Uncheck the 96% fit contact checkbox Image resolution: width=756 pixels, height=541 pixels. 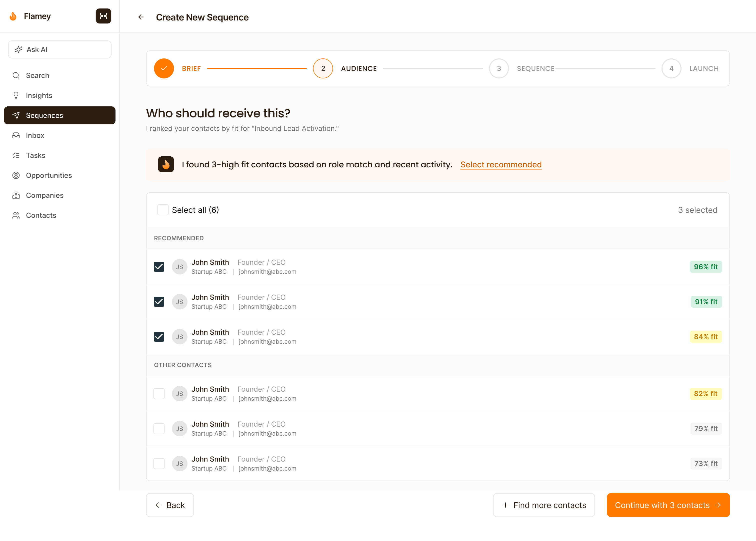pos(159,267)
